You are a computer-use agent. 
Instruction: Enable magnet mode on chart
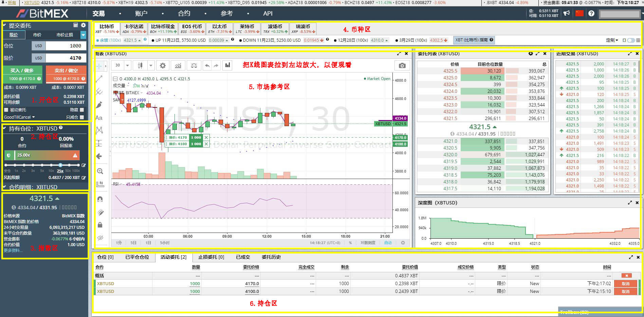[x=100, y=199]
